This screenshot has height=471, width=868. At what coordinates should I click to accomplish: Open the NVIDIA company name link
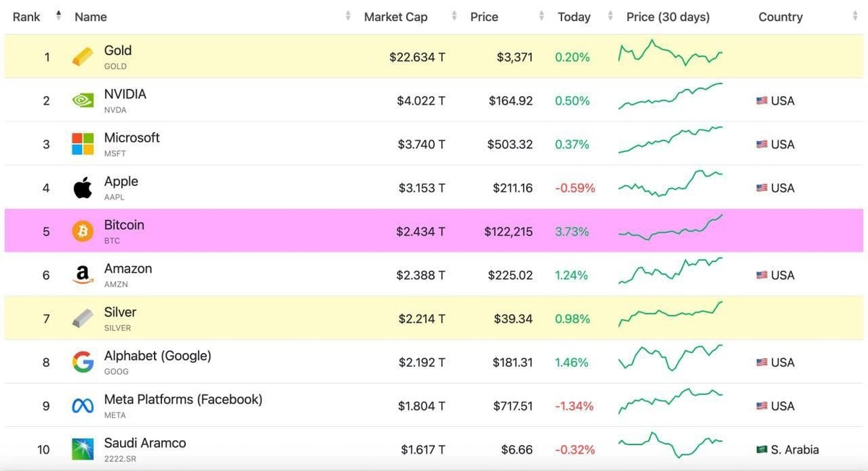click(125, 94)
